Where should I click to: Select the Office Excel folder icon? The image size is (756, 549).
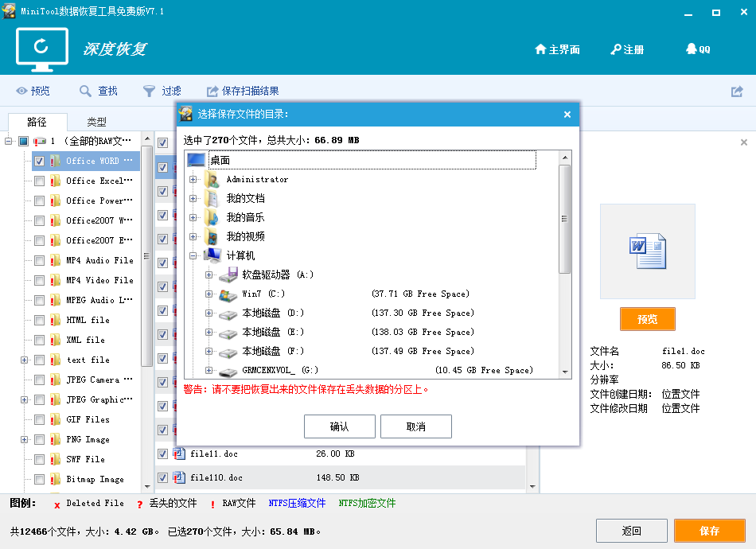click(56, 181)
